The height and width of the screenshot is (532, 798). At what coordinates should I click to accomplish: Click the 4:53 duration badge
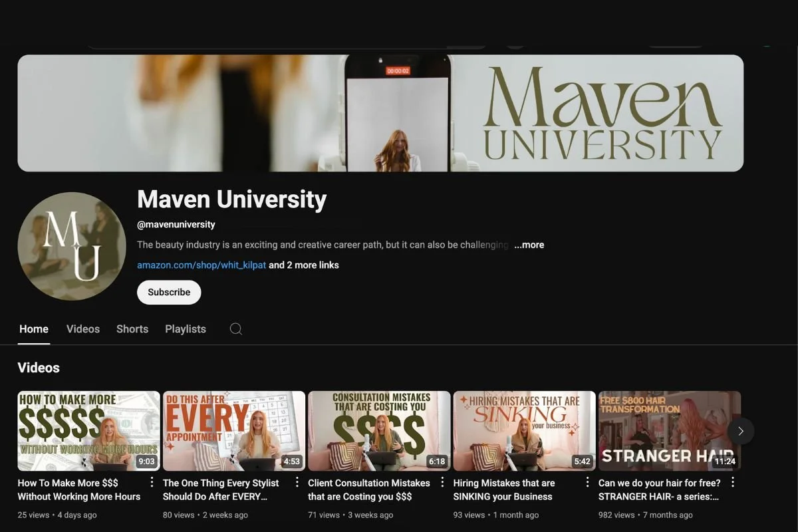(291, 462)
